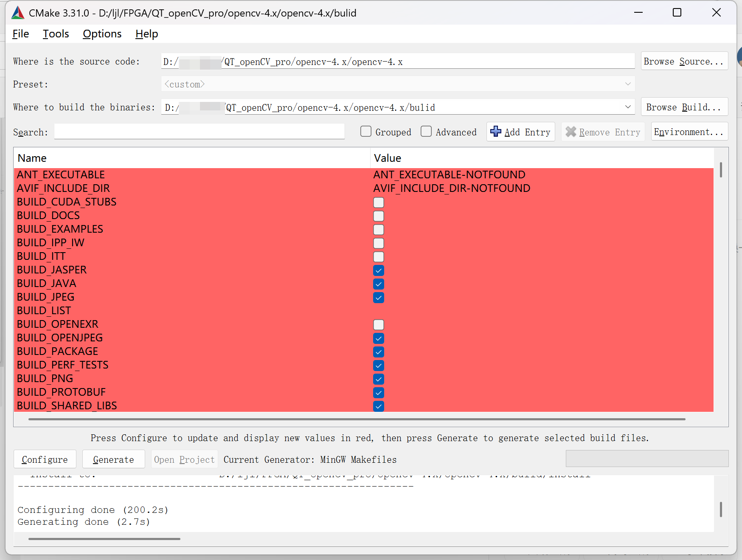
Task: Minimize the CMake window
Action: (x=638, y=12)
